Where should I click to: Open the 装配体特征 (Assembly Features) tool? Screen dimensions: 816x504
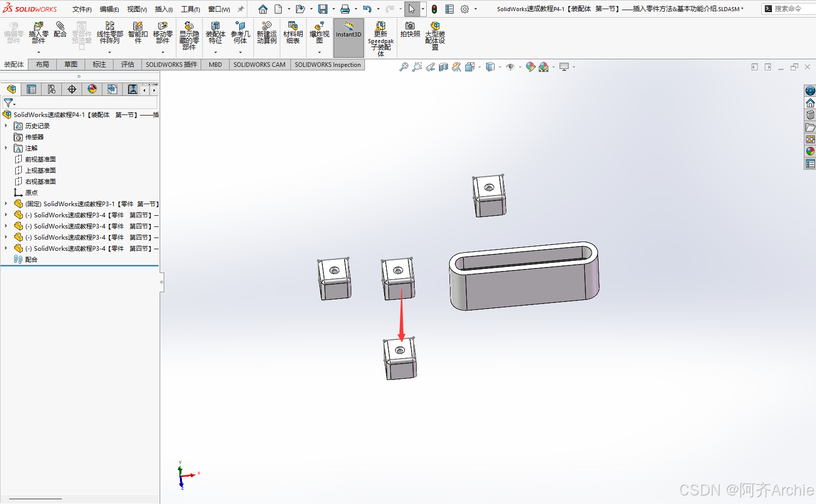[215, 32]
